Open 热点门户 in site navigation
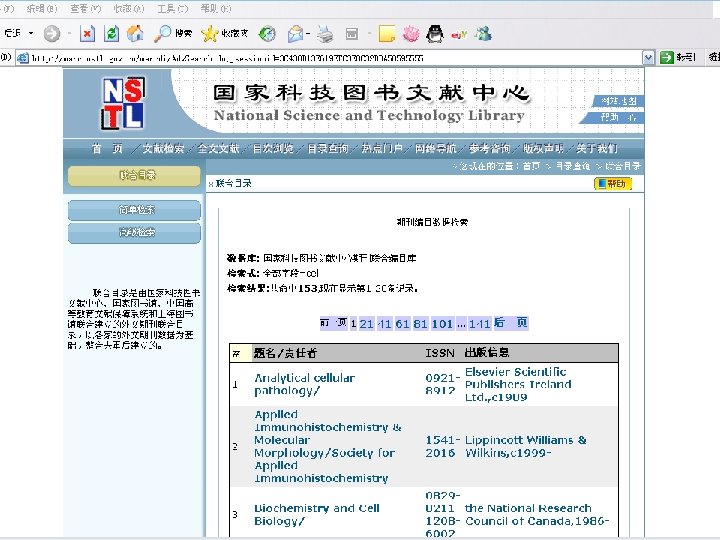 click(382, 148)
